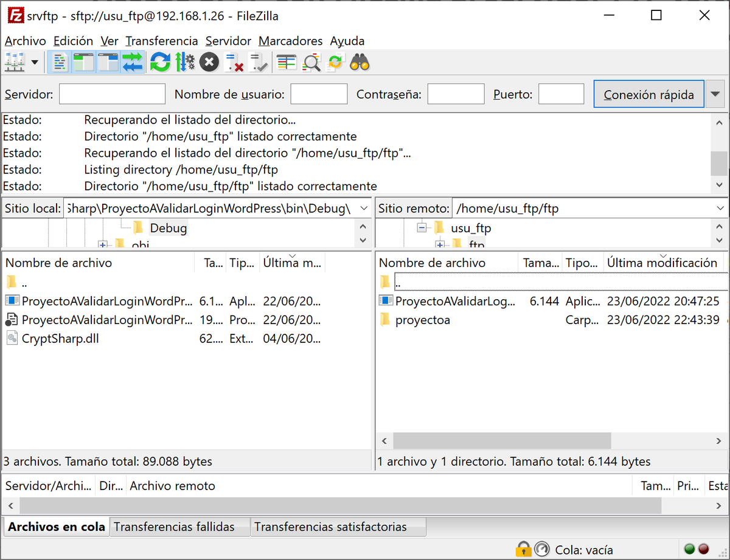Click the green activity indicator light
Image resolution: width=730 pixels, height=560 pixels.
click(x=690, y=549)
